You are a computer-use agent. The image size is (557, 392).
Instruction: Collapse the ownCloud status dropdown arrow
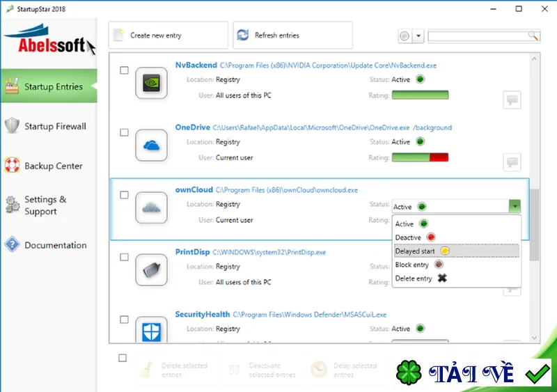point(515,206)
